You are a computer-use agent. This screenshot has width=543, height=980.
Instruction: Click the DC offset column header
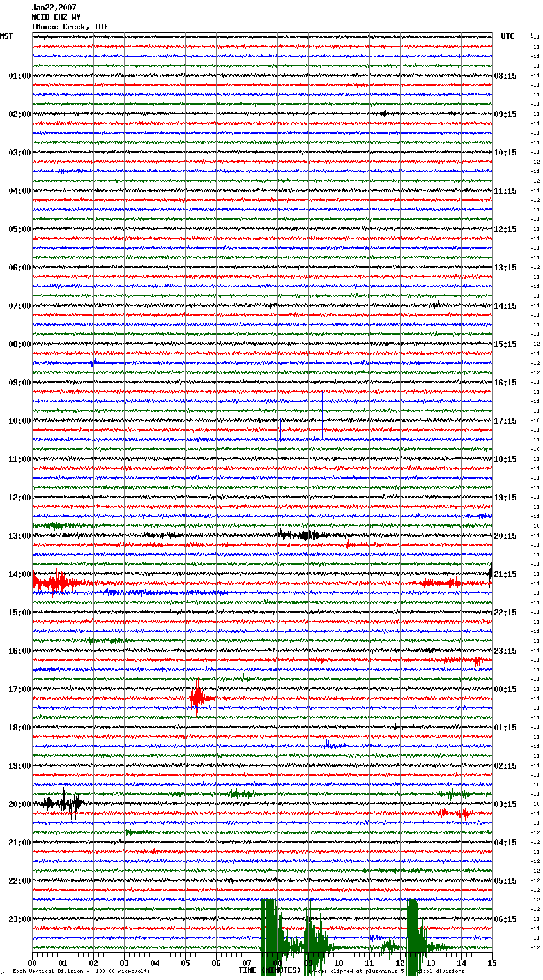[x=530, y=34]
